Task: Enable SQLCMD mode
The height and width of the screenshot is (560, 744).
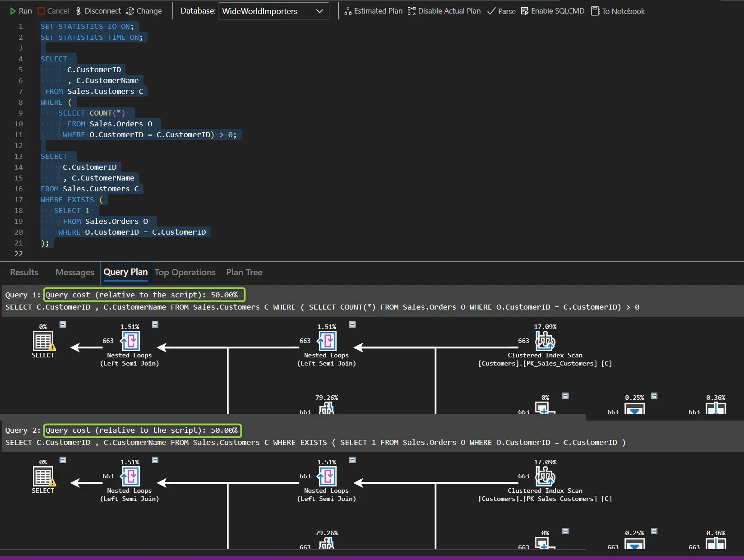Action: [x=552, y=11]
